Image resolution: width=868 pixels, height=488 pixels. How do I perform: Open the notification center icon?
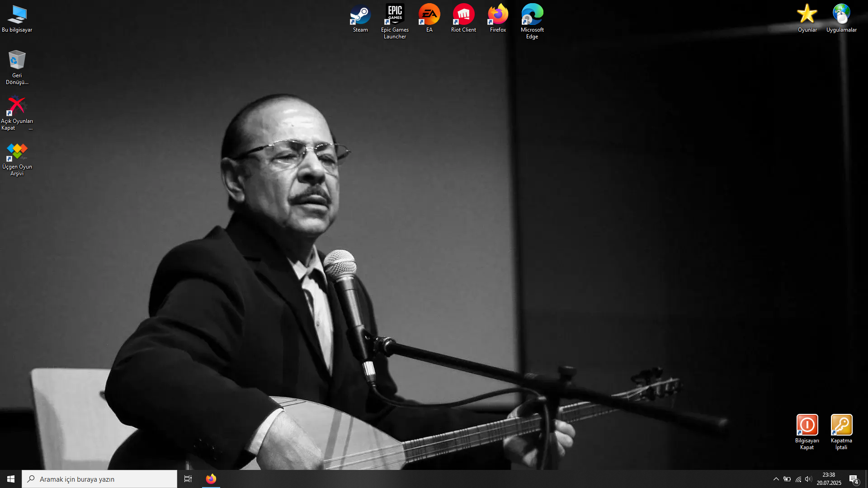tap(854, 479)
